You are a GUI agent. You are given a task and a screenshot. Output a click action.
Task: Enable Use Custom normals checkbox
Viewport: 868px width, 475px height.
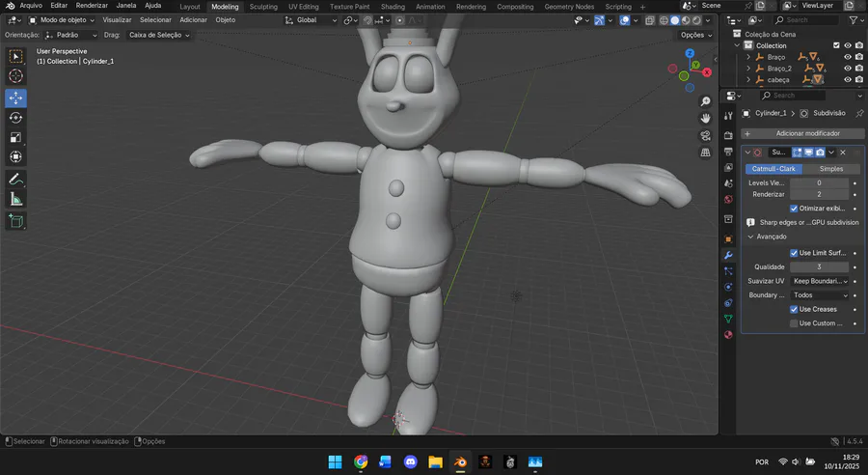794,323
